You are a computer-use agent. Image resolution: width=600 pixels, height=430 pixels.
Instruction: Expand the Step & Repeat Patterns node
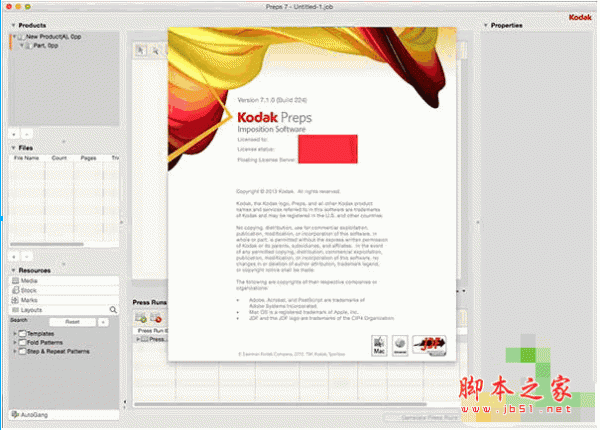click(15, 351)
